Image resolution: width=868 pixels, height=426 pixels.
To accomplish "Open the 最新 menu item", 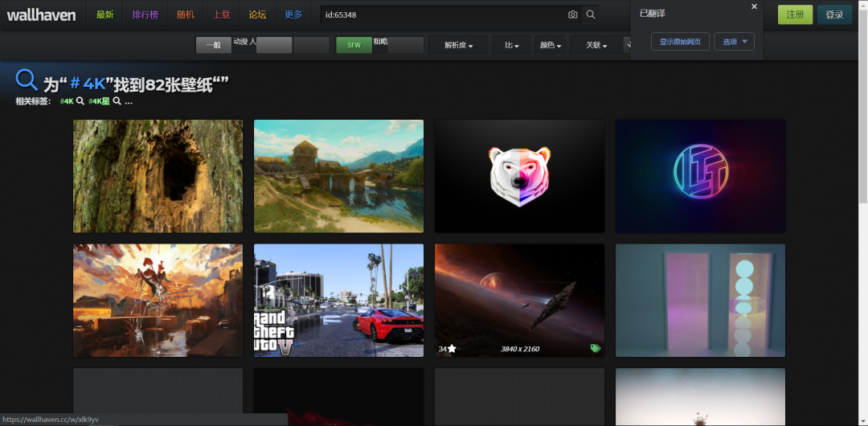I will click(x=104, y=15).
